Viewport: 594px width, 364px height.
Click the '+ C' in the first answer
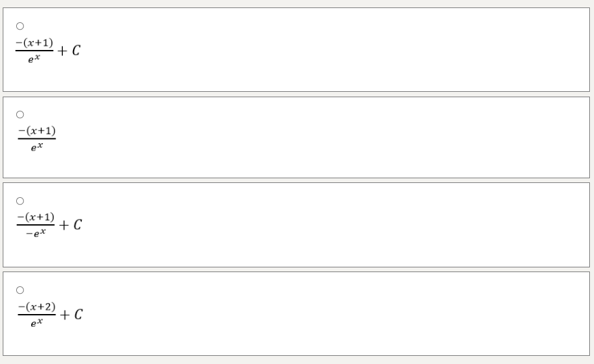[69, 51]
